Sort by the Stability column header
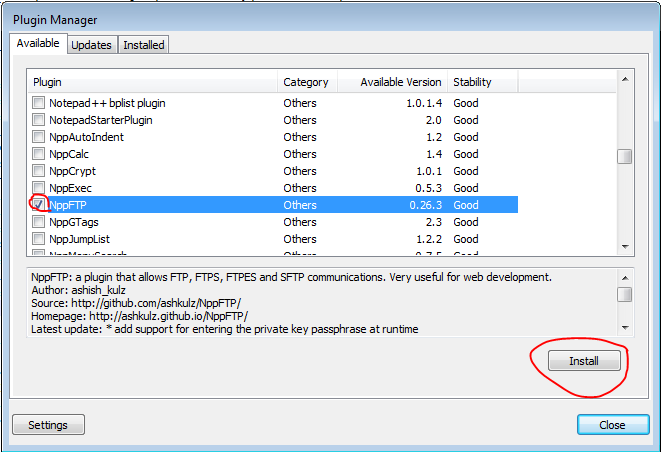 (482, 82)
